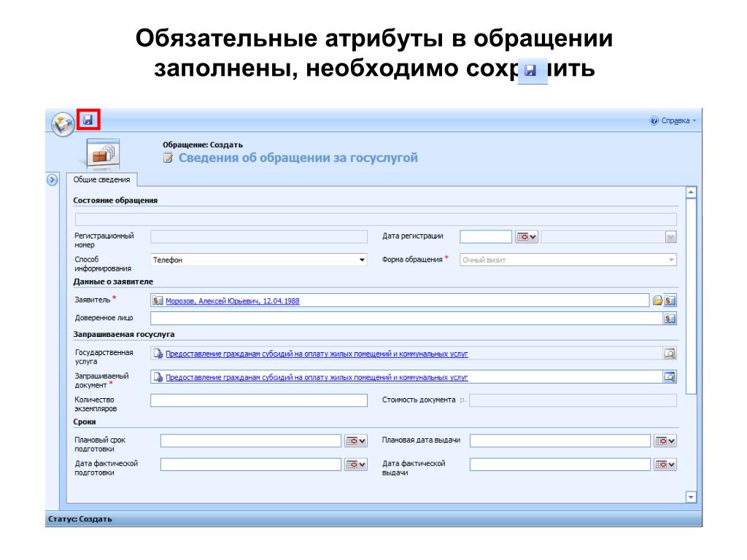The height and width of the screenshot is (560, 747).
Task: Open the Плановый срок подготовки calendar picker
Action: coord(356,441)
